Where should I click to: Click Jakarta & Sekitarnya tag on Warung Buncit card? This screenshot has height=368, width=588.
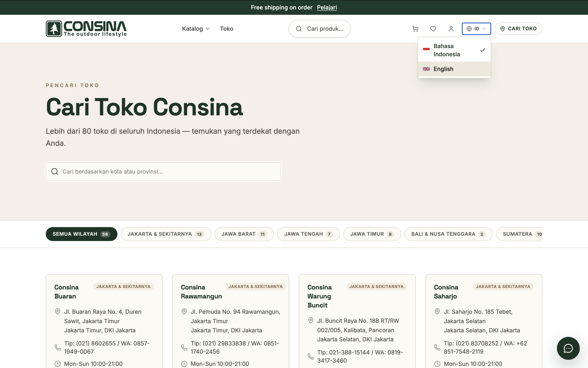coord(376,287)
